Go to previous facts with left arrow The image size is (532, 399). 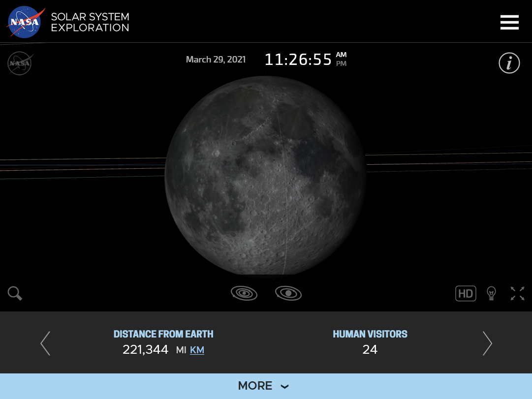point(45,343)
